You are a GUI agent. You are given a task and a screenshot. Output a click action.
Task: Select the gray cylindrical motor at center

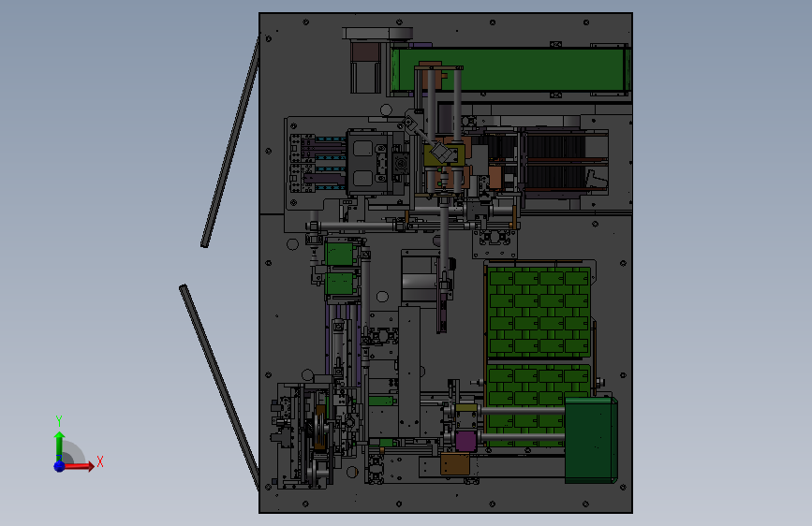(x=419, y=281)
